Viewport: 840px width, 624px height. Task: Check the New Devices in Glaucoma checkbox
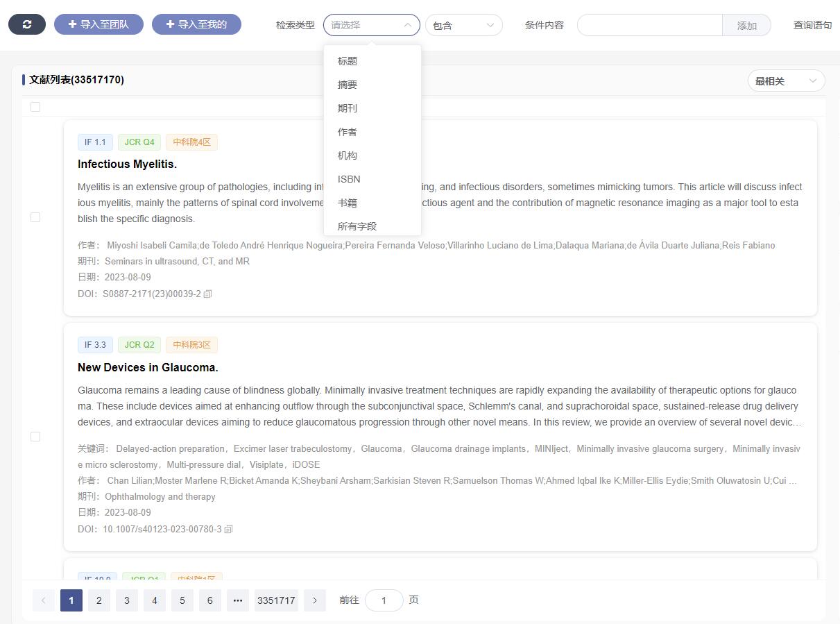[35, 437]
